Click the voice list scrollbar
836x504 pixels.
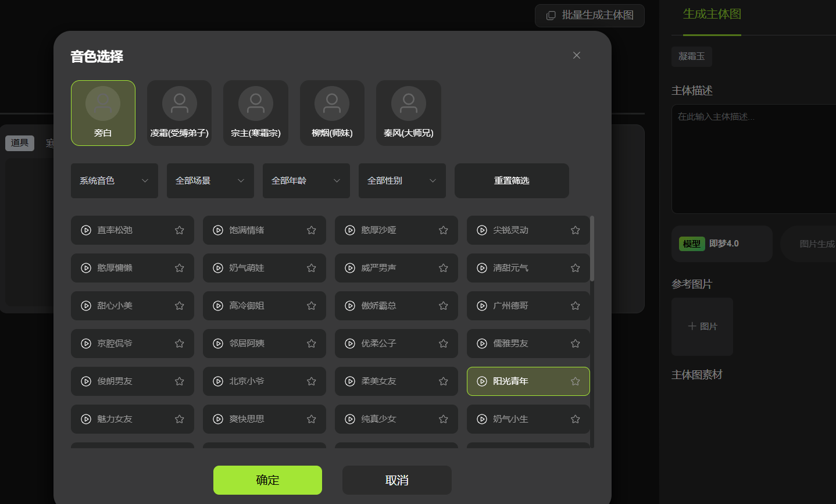click(592, 250)
